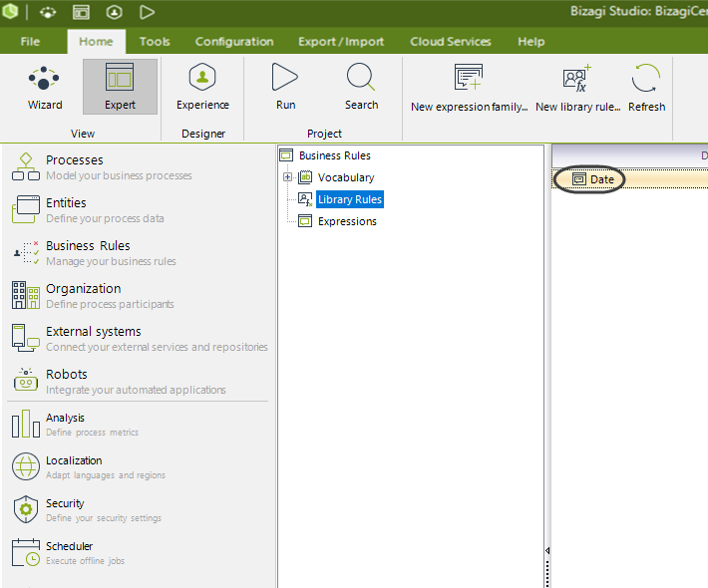Select Library Rules tree node
The height and width of the screenshot is (588, 708).
[350, 199]
